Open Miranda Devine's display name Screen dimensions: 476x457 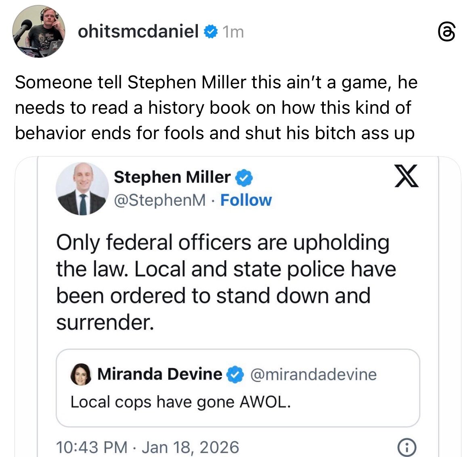159,374
